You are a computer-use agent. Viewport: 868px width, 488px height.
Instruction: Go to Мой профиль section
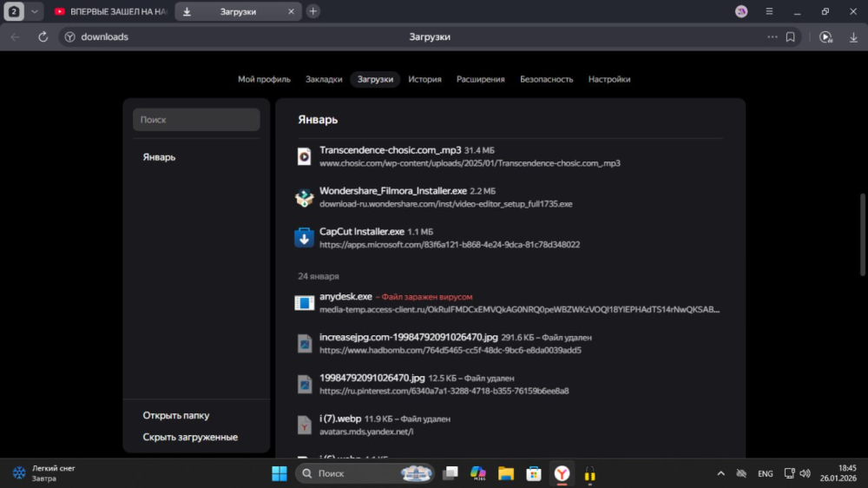[264, 79]
